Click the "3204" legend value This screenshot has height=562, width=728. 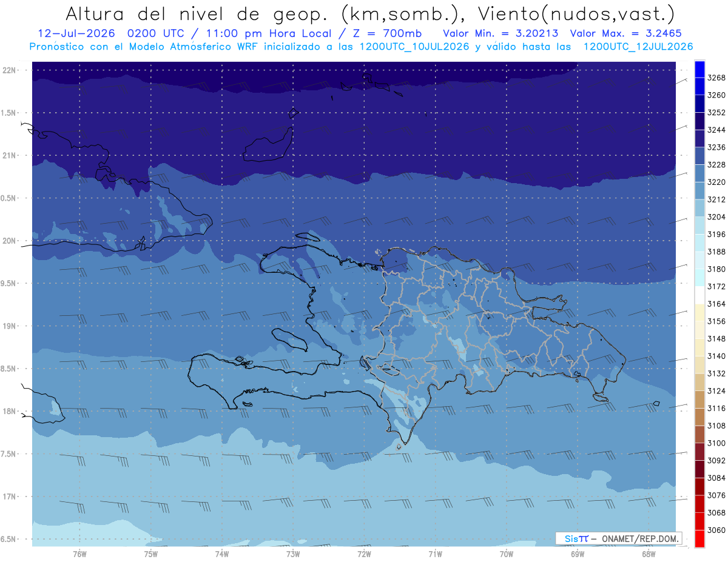pyautogui.click(x=716, y=217)
